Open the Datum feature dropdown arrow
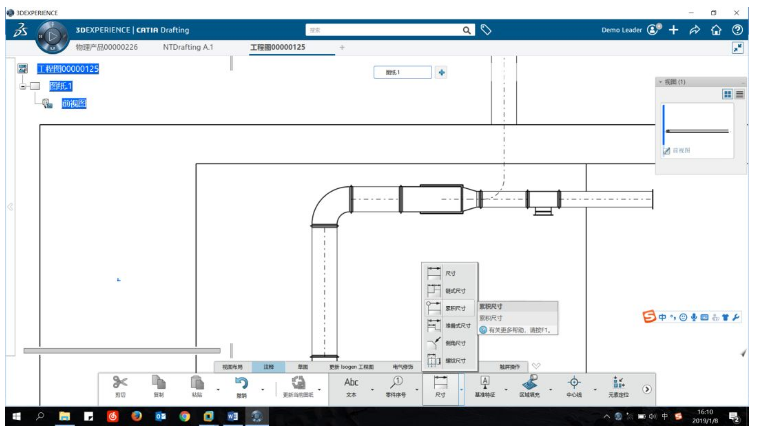The height and width of the screenshot is (429, 757). pyautogui.click(x=506, y=389)
